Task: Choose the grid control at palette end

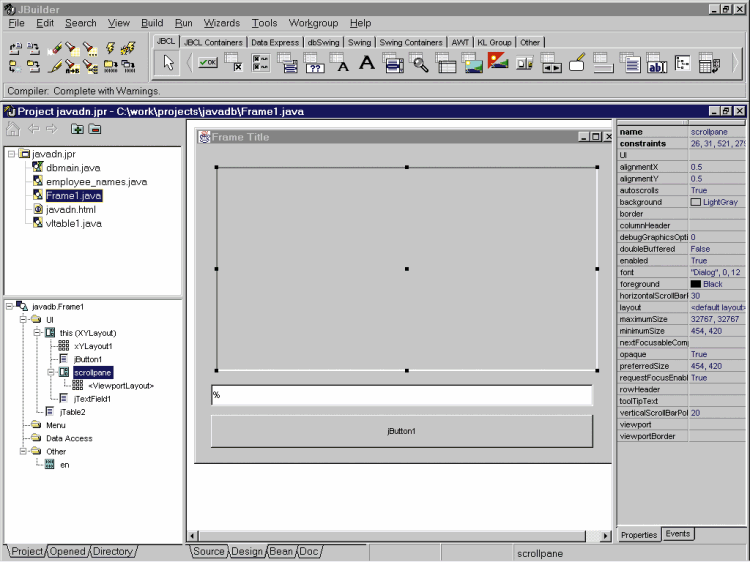Action: point(709,65)
